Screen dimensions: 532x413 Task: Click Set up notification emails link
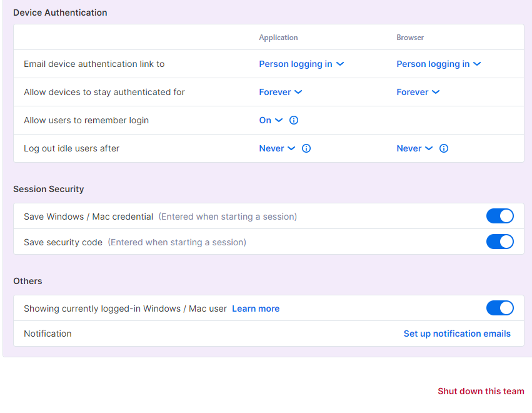click(457, 334)
